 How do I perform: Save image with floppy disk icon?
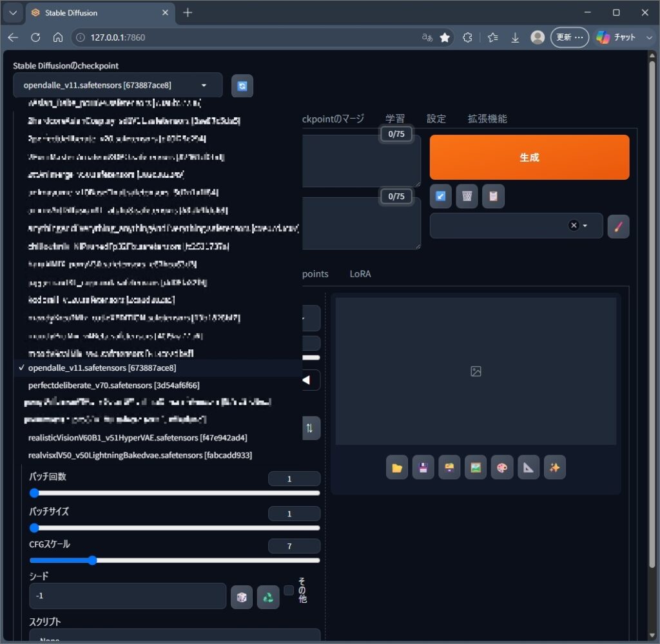(x=423, y=467)
